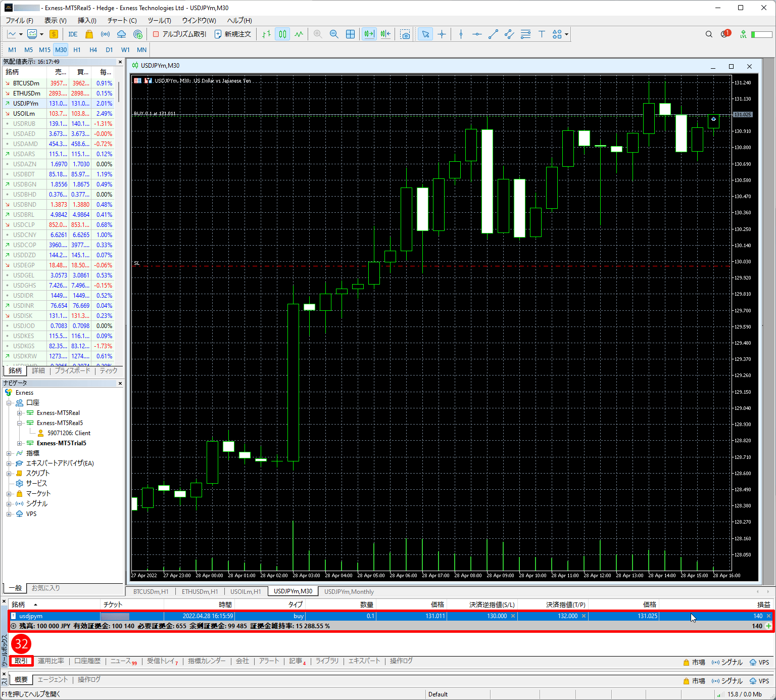The image size is (776, 700).
Task: Select the USOILm row in Market Watch
Action: [24, 114]
